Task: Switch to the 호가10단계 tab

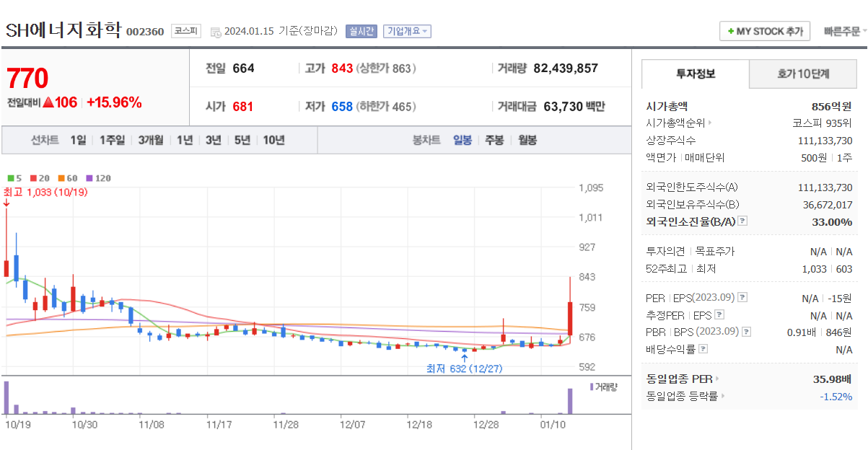Action: pos(803,74)
